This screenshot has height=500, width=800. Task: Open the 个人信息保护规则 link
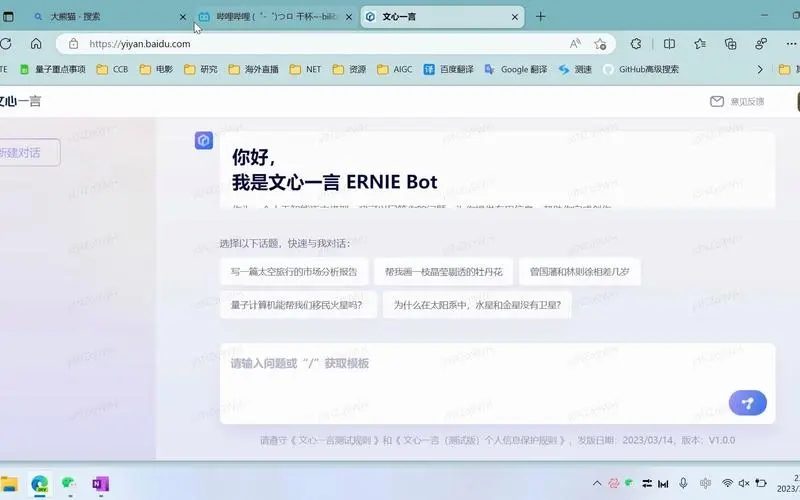click(482, 440)
